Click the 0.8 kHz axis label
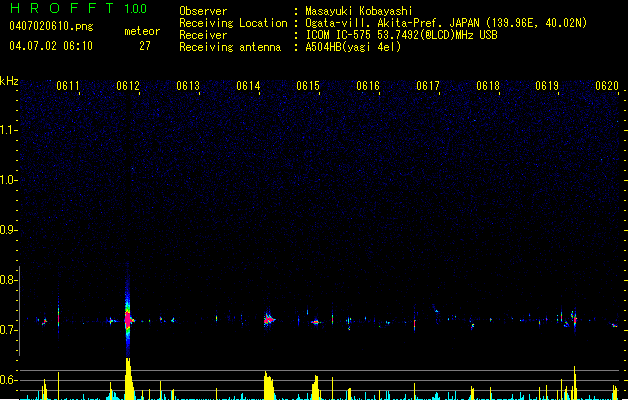 coord(8,280)
